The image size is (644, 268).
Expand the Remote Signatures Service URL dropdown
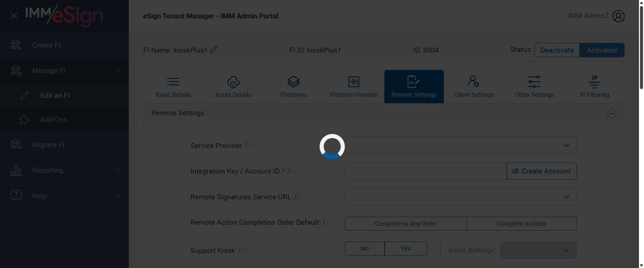tap(461, 197)
